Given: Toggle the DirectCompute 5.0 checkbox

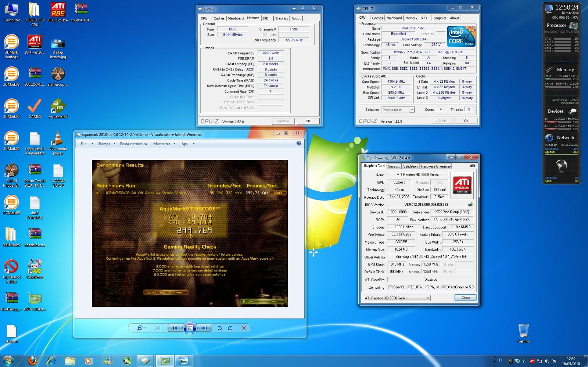Looking at the screenshot, I should coord(444,287).
